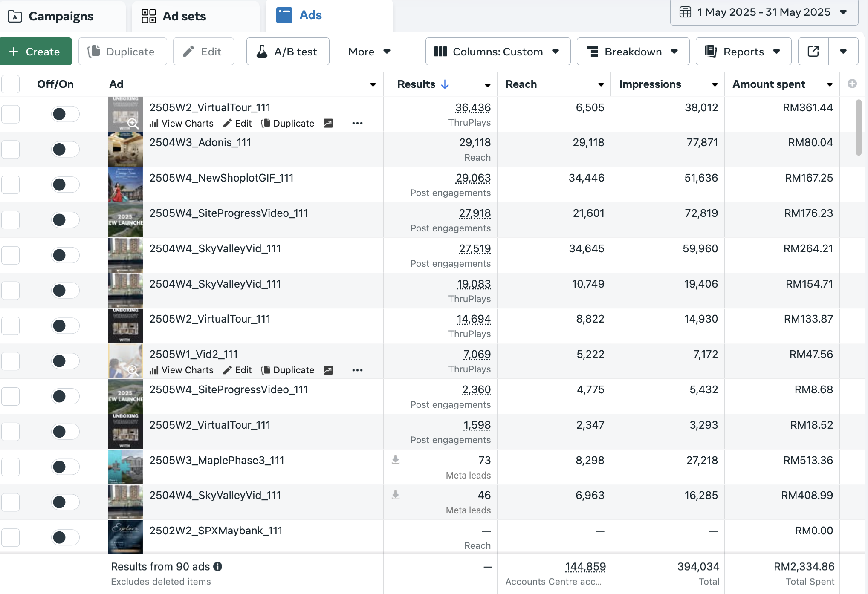Click View Charts for 2505W1_Vid2_111

(x=182, y=370)
